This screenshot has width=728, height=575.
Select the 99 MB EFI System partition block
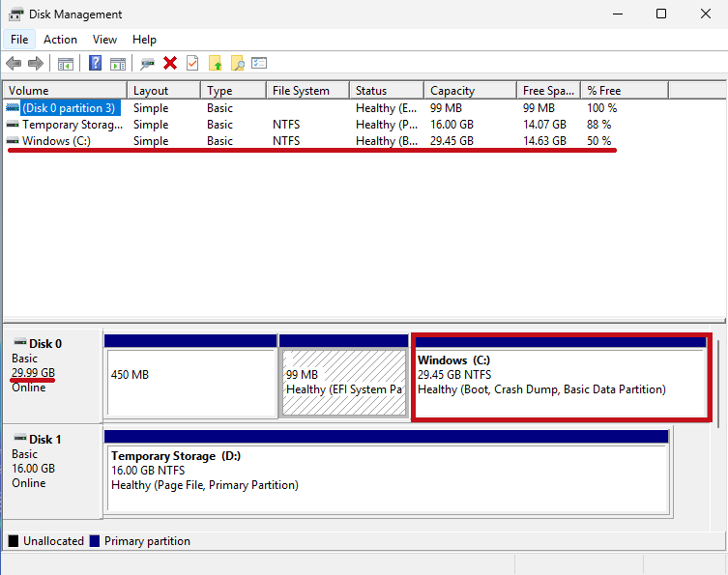(344, 376)
